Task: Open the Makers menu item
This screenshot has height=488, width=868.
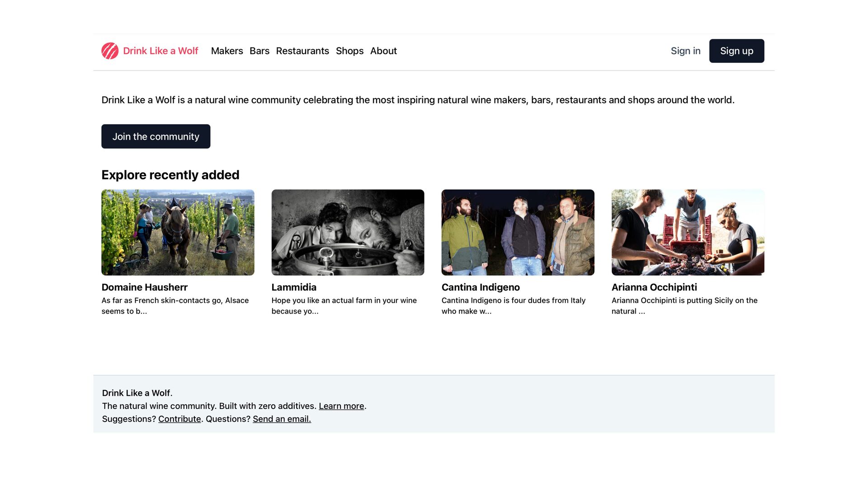Action: (x=227, y=51)
